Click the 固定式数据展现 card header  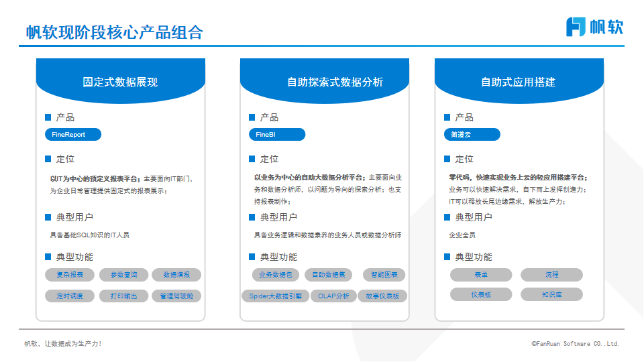120,80
